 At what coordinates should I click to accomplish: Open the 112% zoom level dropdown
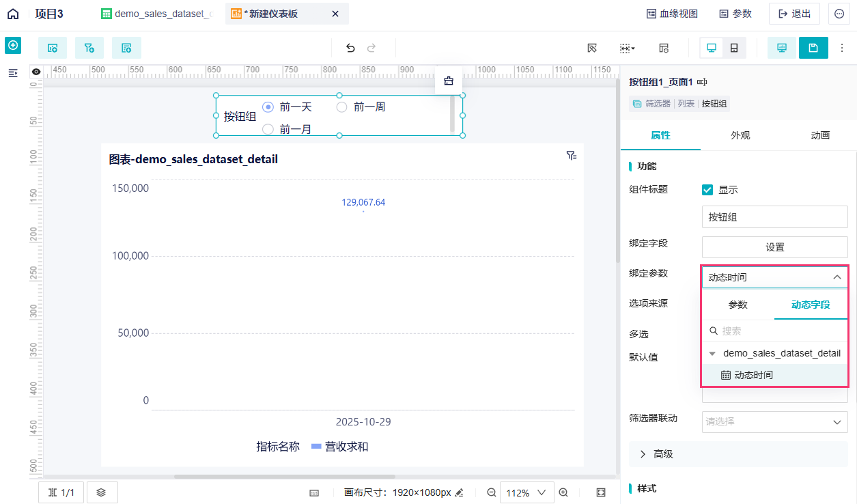click(x=526, y=492)
